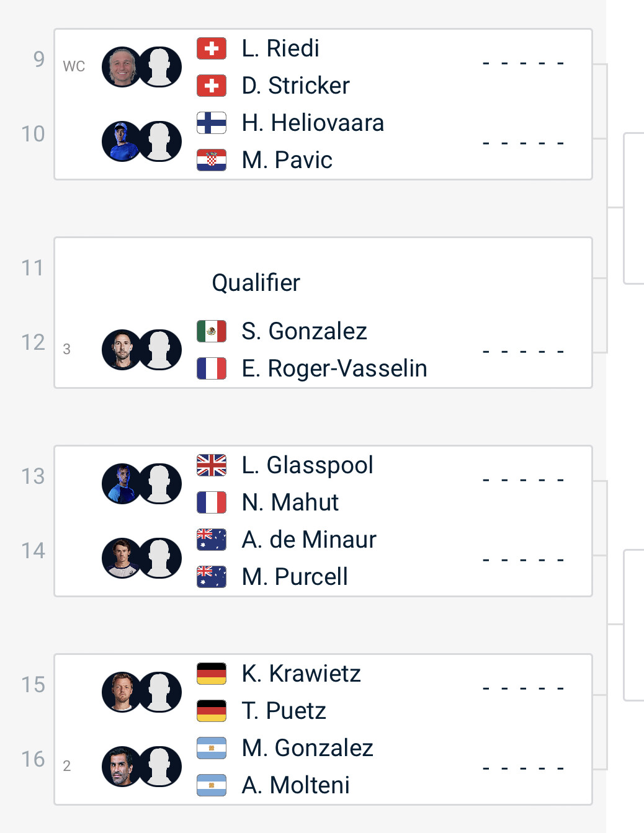The image size is (644, 833).
Task: Open M. Gonzalez's player headshot
Action: [x=122, y=767]
